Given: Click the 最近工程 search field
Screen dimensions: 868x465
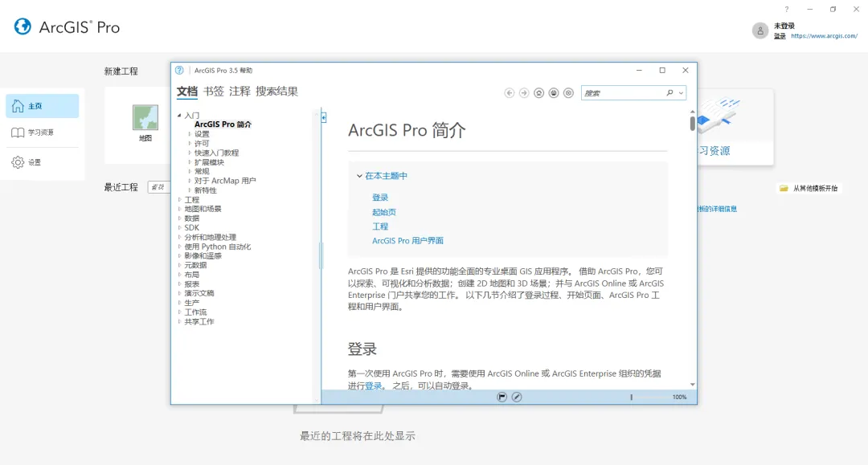Looking at the screenshot, I should [159, 187].
